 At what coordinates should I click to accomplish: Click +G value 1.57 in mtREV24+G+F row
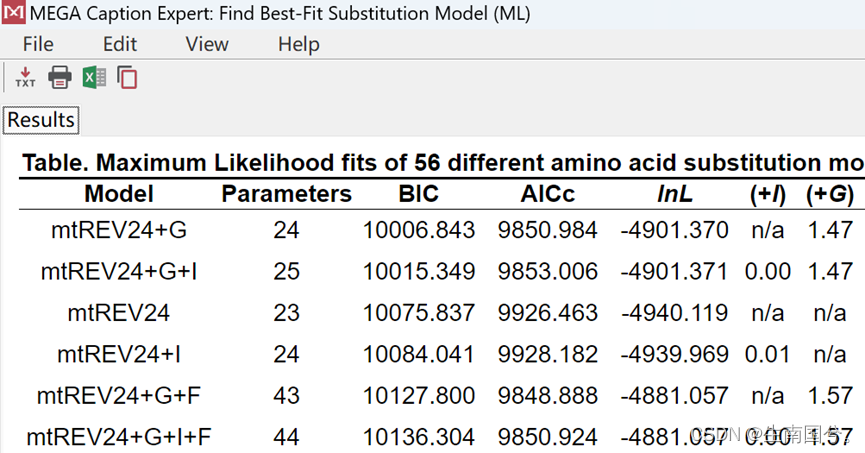(x=830, y=396)
